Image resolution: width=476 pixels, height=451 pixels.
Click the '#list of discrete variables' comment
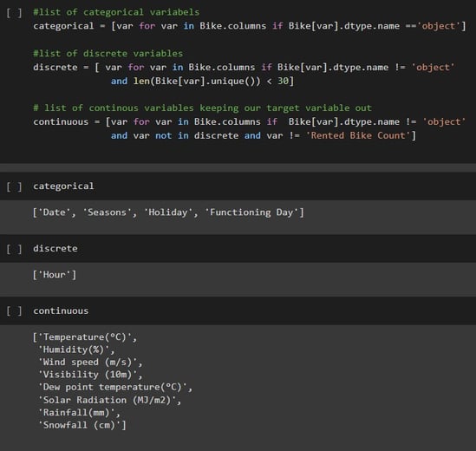tap(108, 54)
